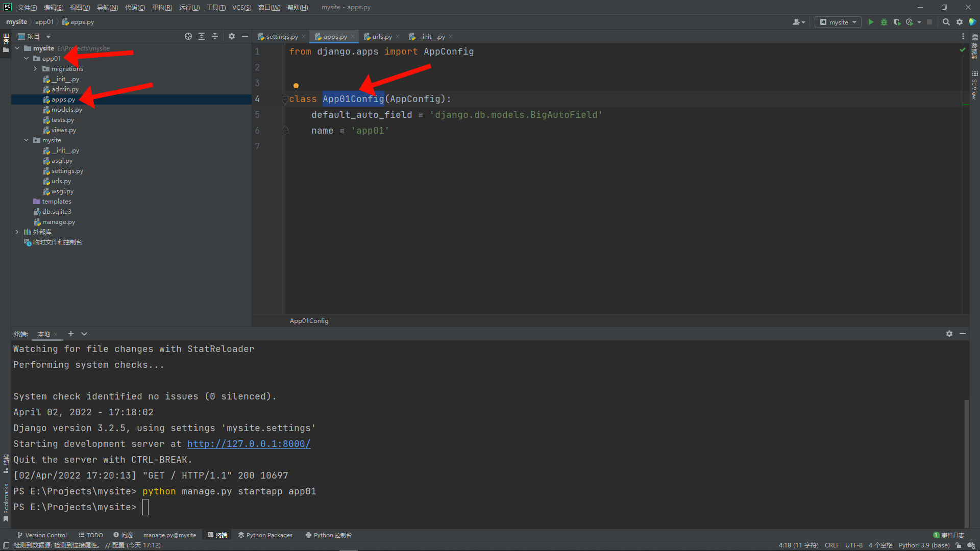Image resolution: width=980 pixels, height=551 pixels.
Task: Run with coverage icon
Action: tap(897, 22)
